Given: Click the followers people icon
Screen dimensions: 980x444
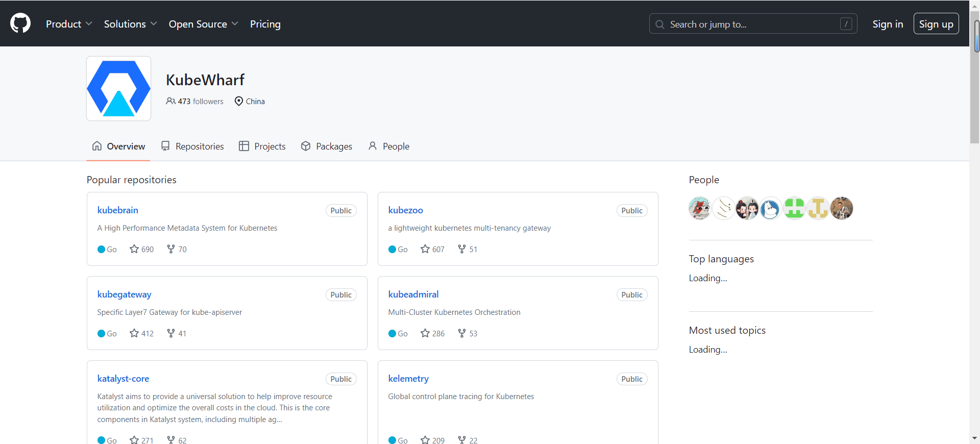Looking at the screenshot, I should click(x=171, y=101).
